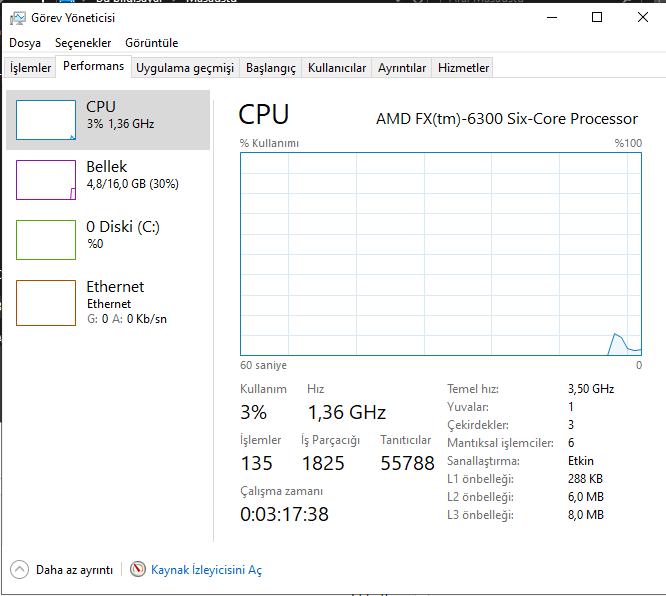Open the Kullanıcılar tab
The image size is (666, 596).
click(337, 68)
